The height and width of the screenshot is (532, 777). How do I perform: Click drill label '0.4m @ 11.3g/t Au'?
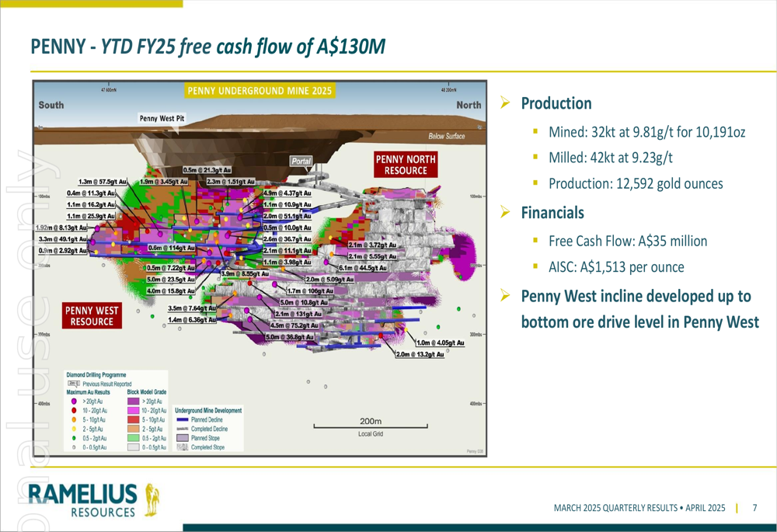point(91,193)
